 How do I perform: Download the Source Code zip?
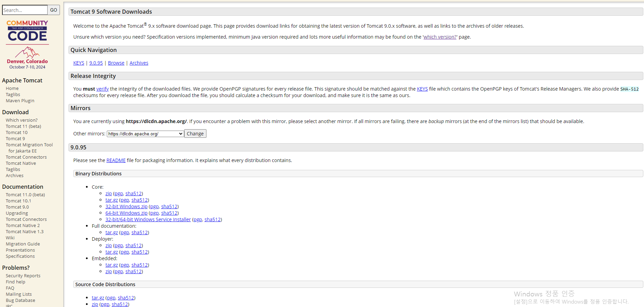click(95, 304)
